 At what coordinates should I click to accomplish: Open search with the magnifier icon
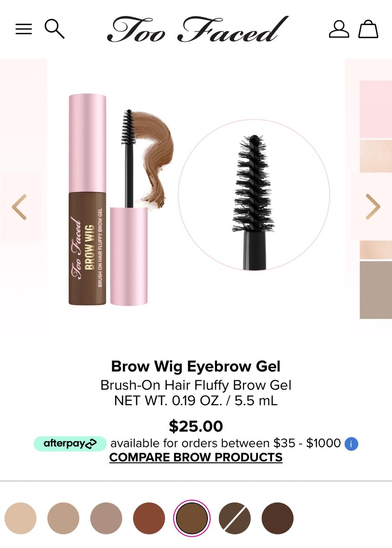(x=54, y=29)
